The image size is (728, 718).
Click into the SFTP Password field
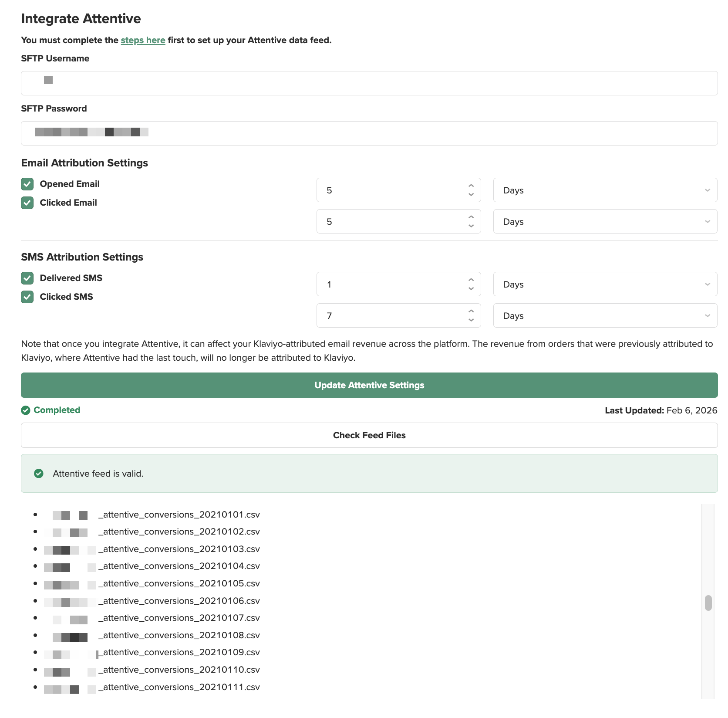click(x=369, y=133)
